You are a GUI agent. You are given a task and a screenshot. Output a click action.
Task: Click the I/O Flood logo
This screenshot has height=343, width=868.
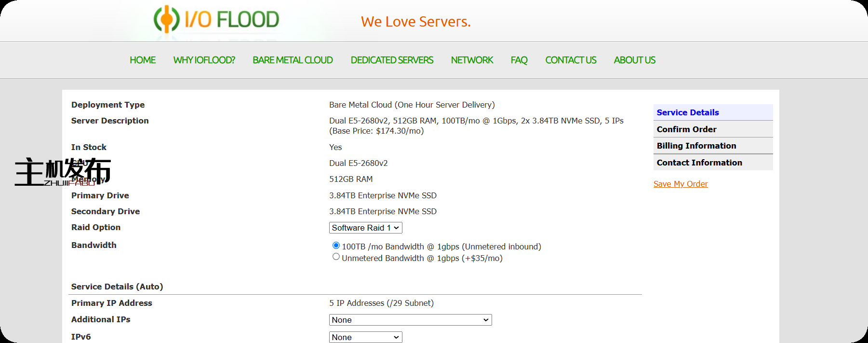216,20
